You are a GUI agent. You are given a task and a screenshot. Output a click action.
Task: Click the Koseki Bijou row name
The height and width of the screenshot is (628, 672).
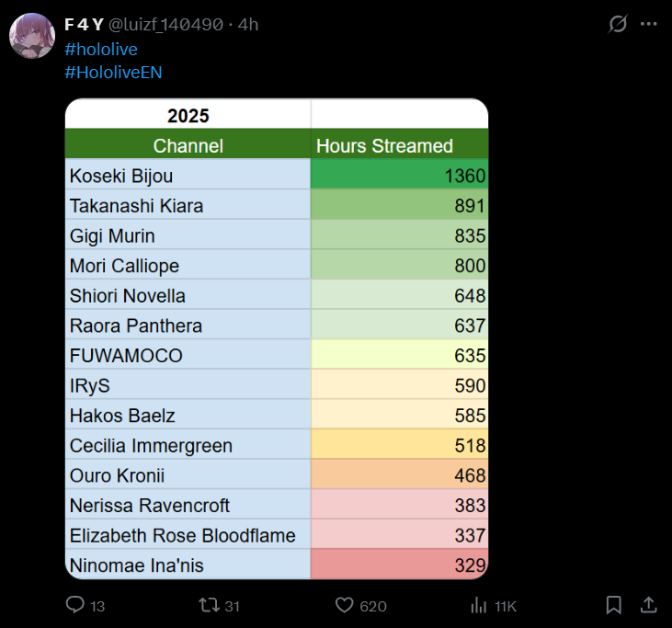pyautogui.click(x=121, y=176)
